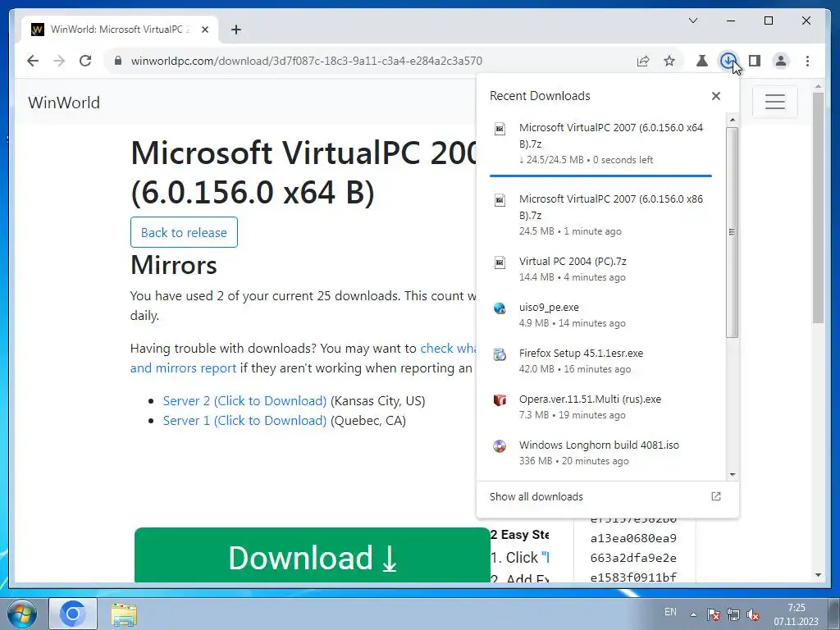This screenshot has width=840, height=630.
Task: Open Opera.ver.11.51.Multi (rus).exe download
Action: (x=600, y=407)
